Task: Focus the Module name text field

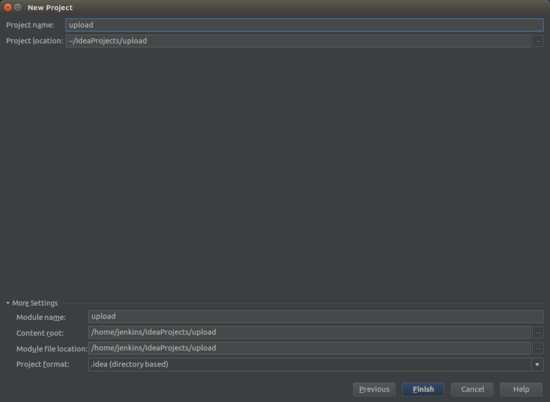Action: 316,316
